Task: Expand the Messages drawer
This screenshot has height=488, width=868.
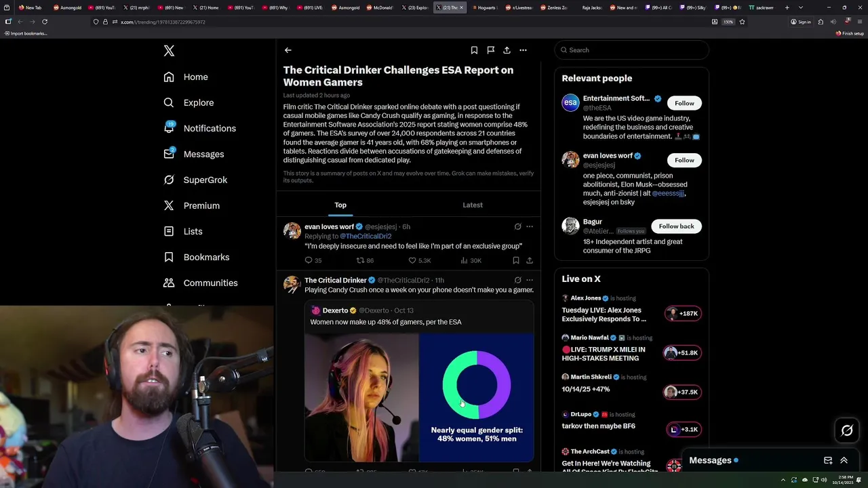Action: (x=844, y=460)
